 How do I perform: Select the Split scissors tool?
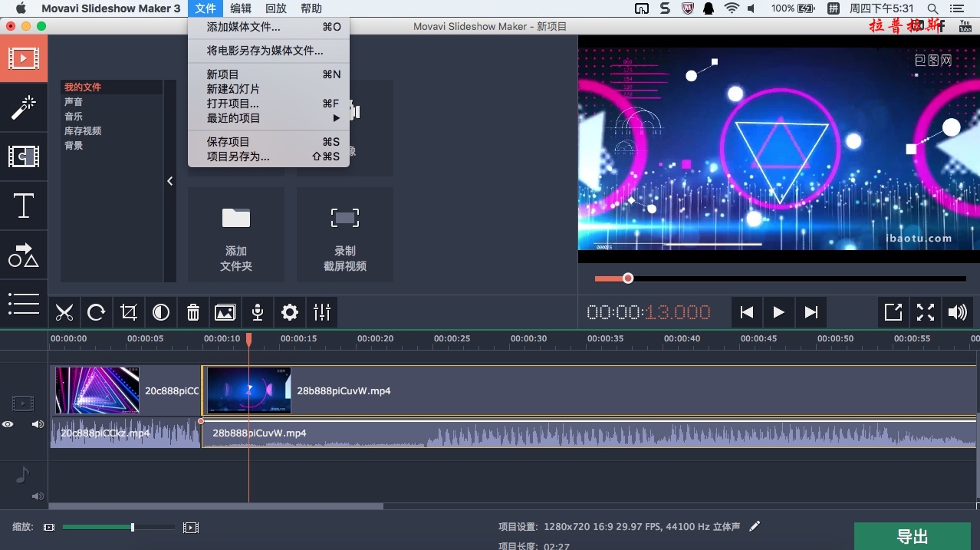point(64,312)
